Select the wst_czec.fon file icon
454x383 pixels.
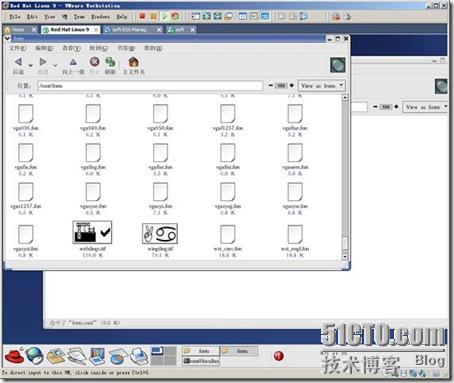click(228, 234)
